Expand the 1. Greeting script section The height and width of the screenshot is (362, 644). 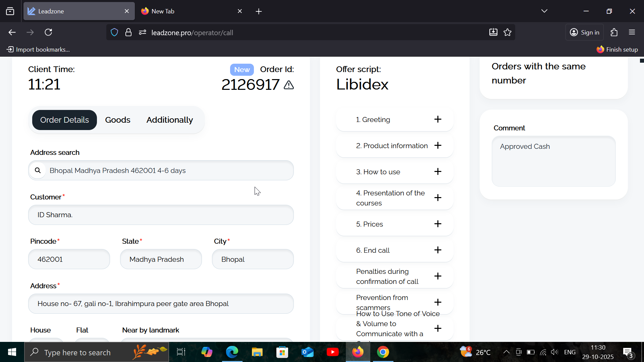pos(437,119)
